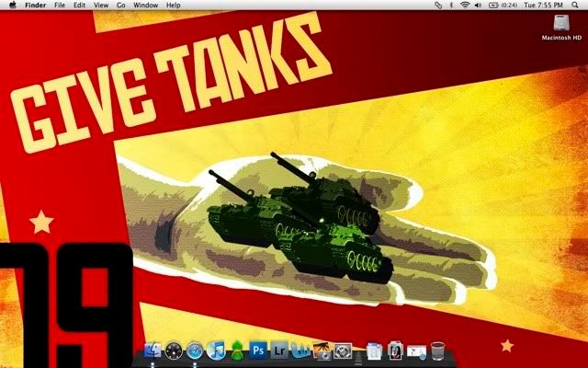Open the battery status menu
This screenshot has width=588, height=368.
(x=503, y=6)
